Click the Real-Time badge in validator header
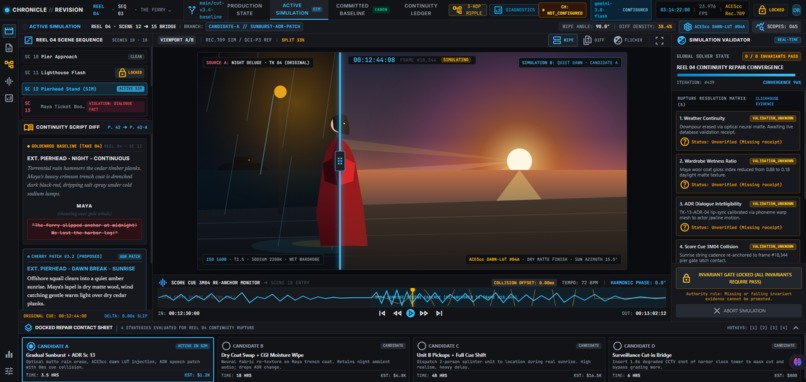The width and height of the screenshot is (806, 382). (787, 40)
